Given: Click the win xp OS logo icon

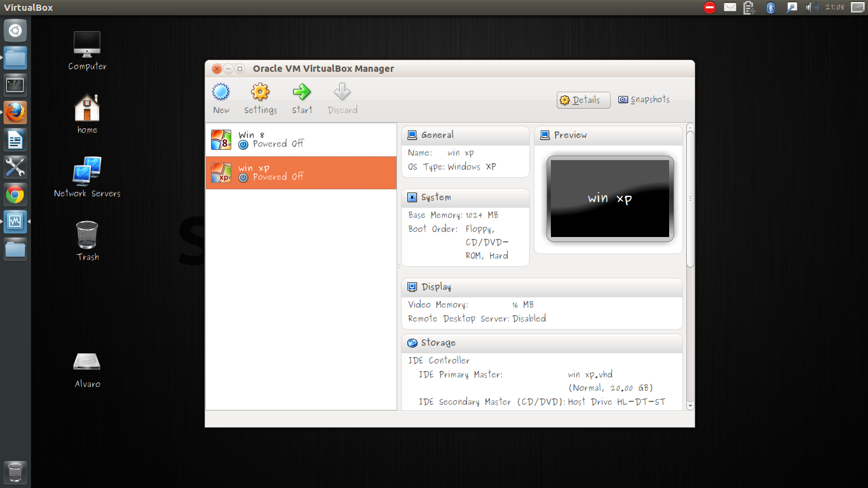Looking at the screenshot, I should 221,172.
